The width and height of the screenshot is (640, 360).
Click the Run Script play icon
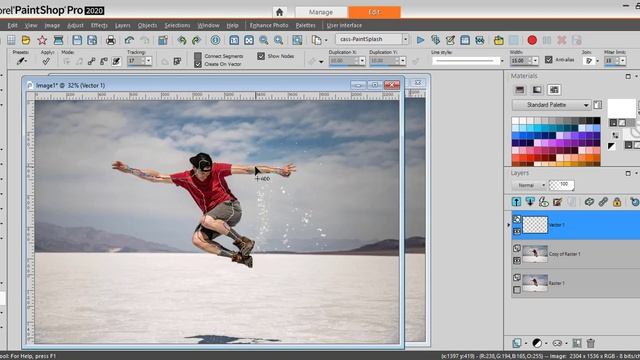[x=420, y=40]
